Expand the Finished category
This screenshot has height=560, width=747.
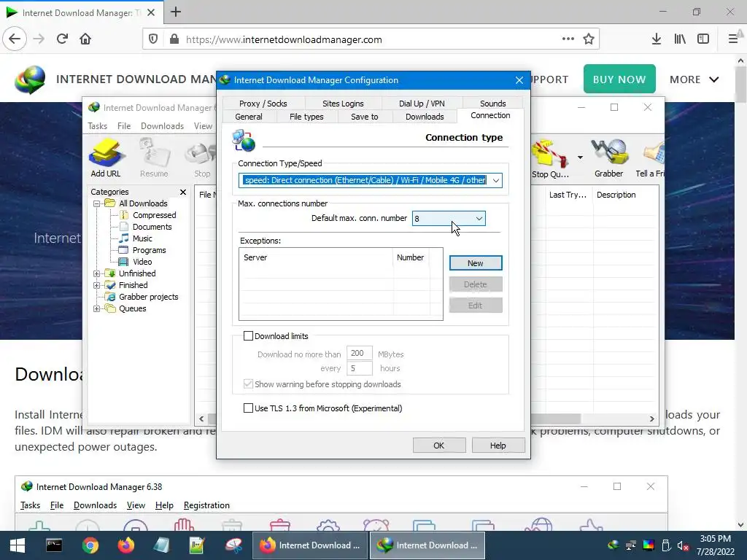pyautogui.click(x=97, y=285)
